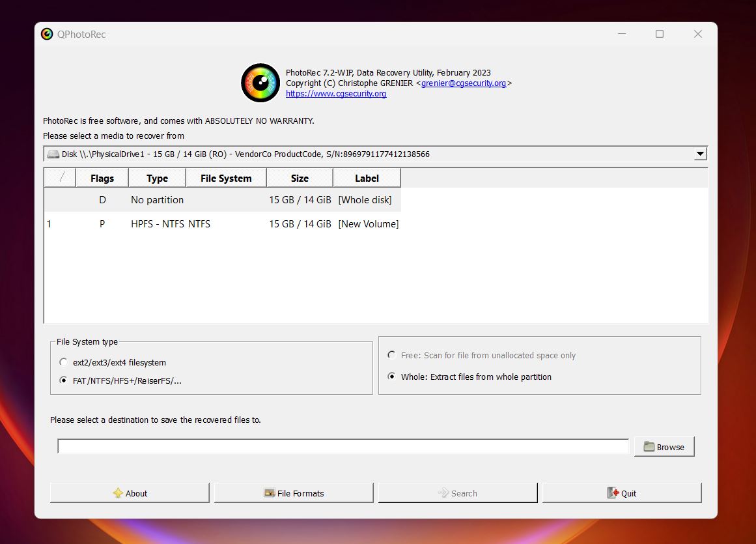Open https://www.cgsecurity.org website link
The width and height of the screenshot is (756, 544).
(336, 94)
